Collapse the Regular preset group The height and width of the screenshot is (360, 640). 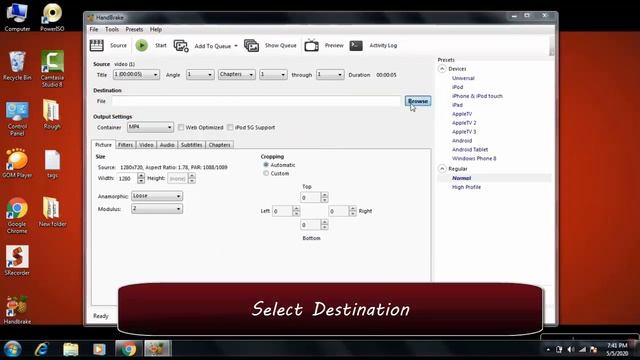coord(442,168)
